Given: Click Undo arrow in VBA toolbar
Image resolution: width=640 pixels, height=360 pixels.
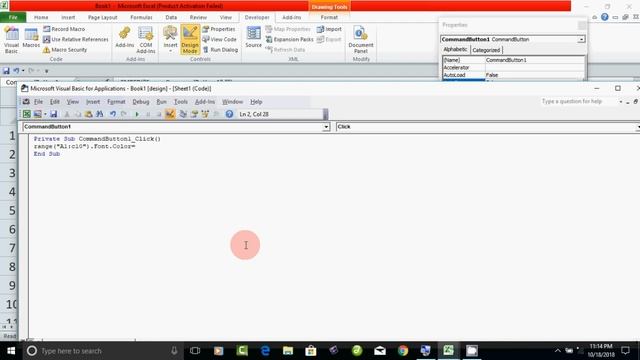Looking at the screenshot, I should click(x=113, y=114).
